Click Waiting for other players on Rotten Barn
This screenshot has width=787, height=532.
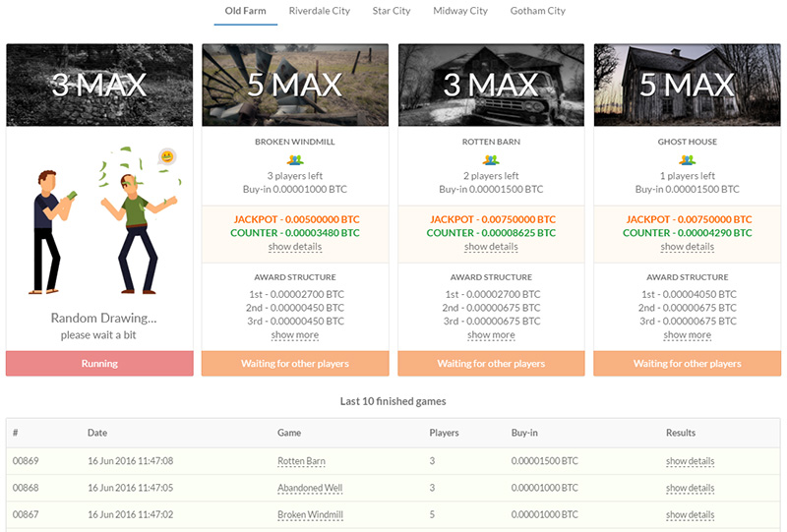pyautogui.click(x=491, y=364)
